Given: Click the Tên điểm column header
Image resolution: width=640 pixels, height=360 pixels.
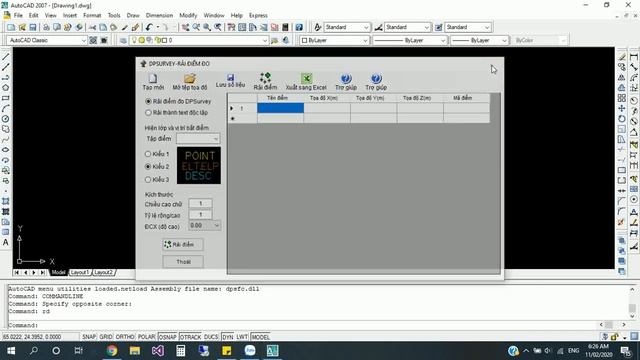Looking at the screenshot, I should [280, 98].
